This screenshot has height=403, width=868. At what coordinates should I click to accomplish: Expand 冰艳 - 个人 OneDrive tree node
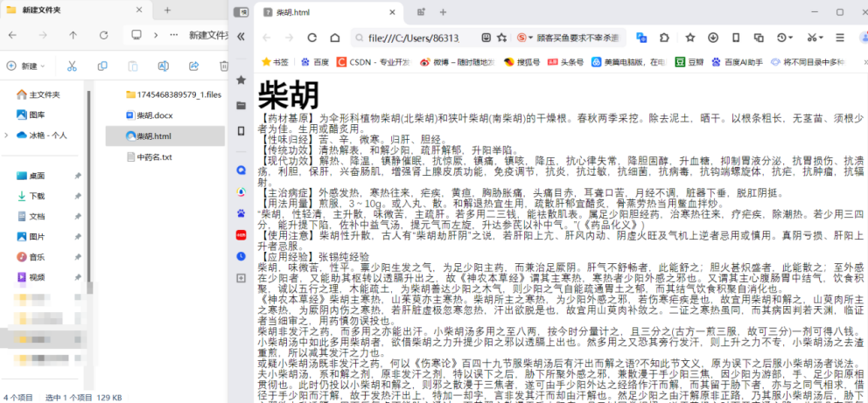tap(6, 135)
